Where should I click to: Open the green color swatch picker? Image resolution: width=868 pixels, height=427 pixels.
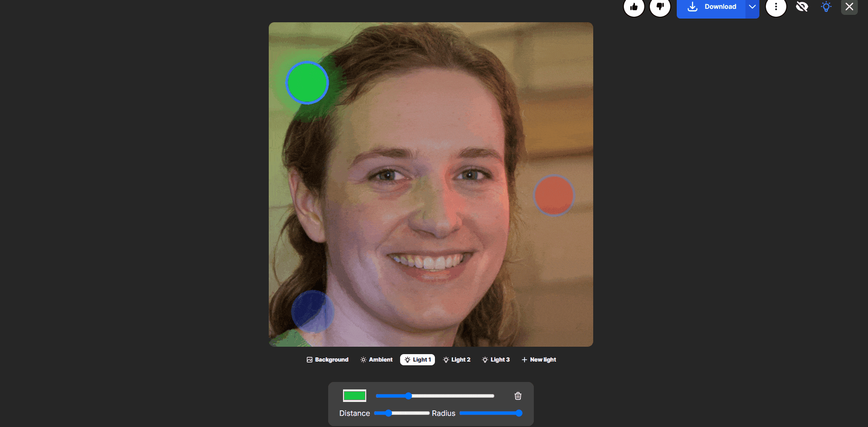point(355,396)
